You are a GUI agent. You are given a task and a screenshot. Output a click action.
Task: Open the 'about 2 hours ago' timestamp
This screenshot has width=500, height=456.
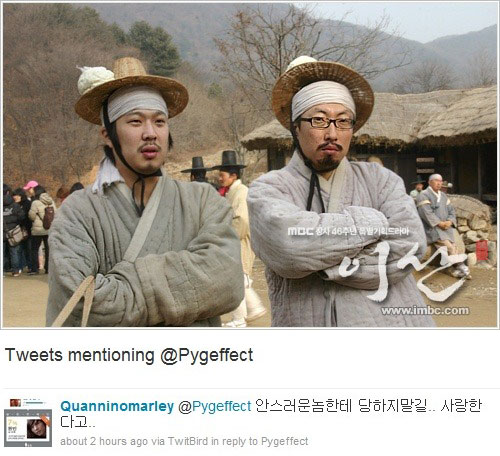click(x=104, y=441)
